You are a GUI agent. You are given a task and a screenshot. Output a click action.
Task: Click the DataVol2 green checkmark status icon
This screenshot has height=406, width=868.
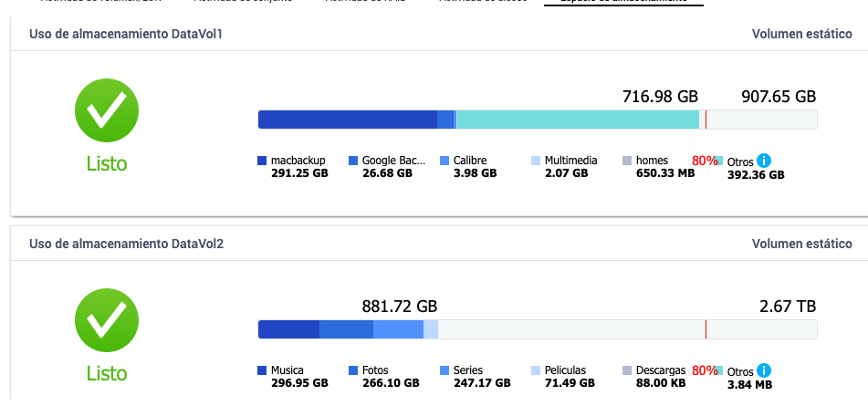click(x=107, y=319)
